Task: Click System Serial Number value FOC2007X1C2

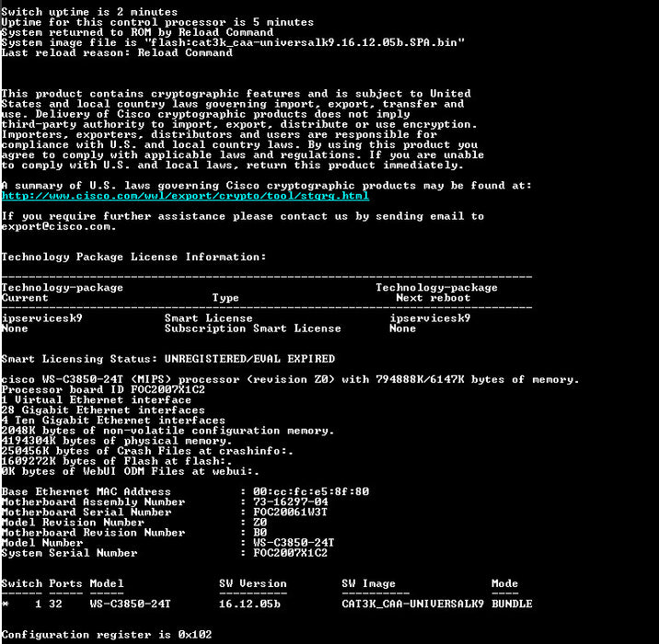Action: 290,553
